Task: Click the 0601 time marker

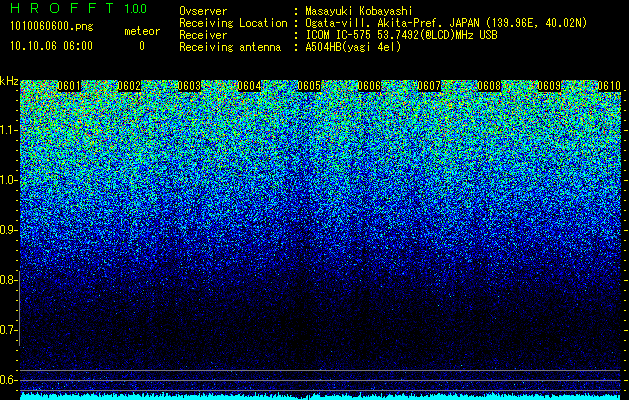Action: (x=69, y=86)
